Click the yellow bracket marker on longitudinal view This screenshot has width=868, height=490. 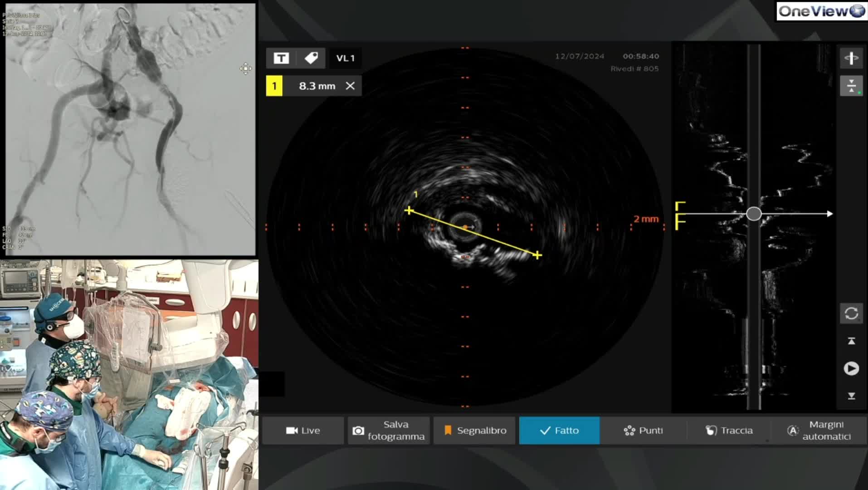point(680,216)
